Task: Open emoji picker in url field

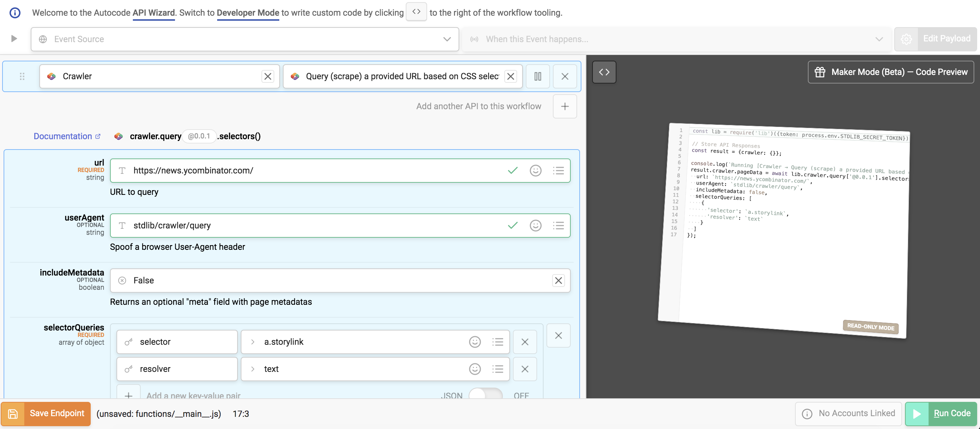Action: (x=535, y=171)
